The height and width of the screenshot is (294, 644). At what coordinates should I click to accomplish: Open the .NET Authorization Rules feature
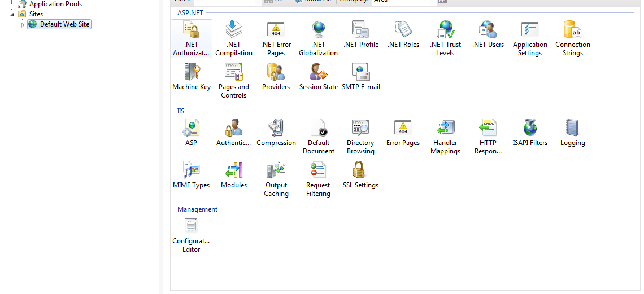pyautogui.click(x=192, y=38)
